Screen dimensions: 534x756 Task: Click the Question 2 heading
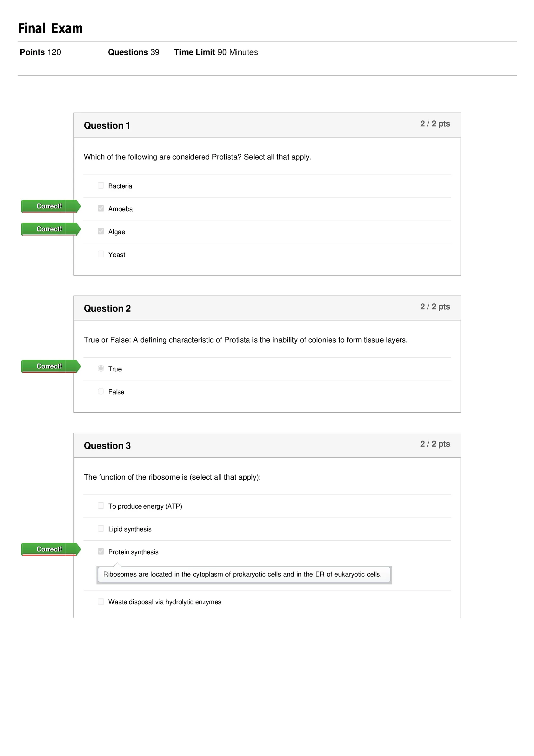pos(107,308)
